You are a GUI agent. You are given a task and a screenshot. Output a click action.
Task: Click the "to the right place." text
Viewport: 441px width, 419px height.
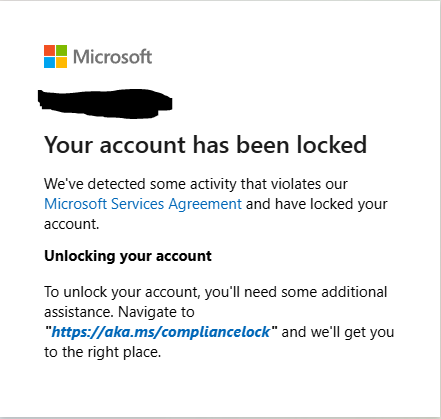pyautogui.click(x=103, y=352)
